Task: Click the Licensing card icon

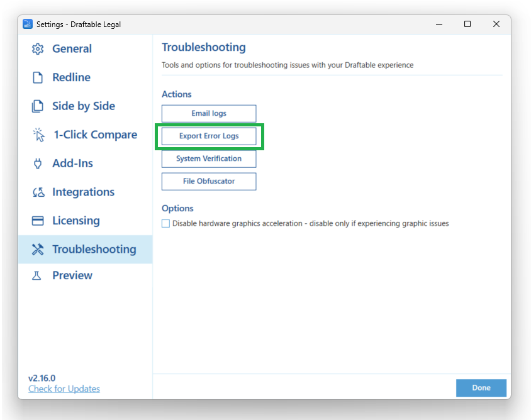Action: point(38,221)
